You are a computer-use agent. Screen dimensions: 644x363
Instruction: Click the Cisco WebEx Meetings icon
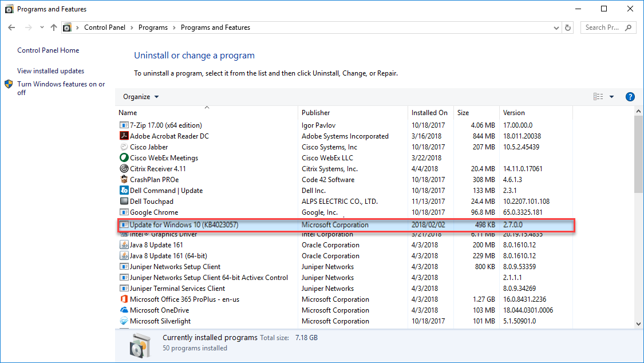point(124,158)
